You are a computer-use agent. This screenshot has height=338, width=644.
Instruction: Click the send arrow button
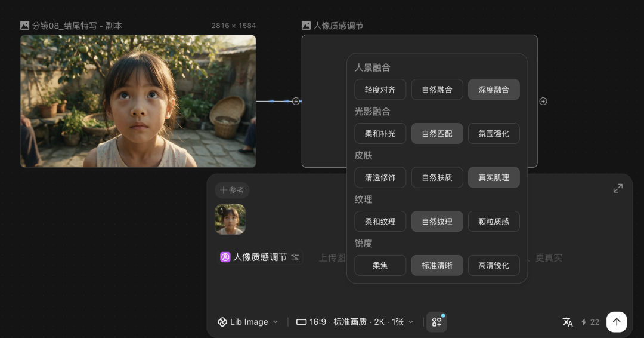(x=617, y=322)
